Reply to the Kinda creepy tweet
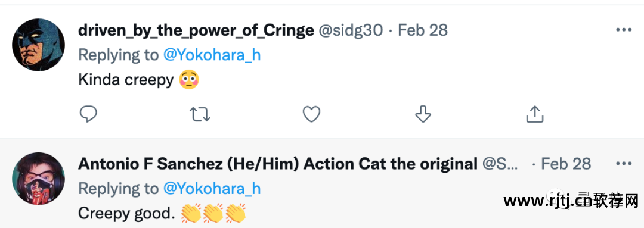This screenshot has height=228, width=644. point(88,114)
